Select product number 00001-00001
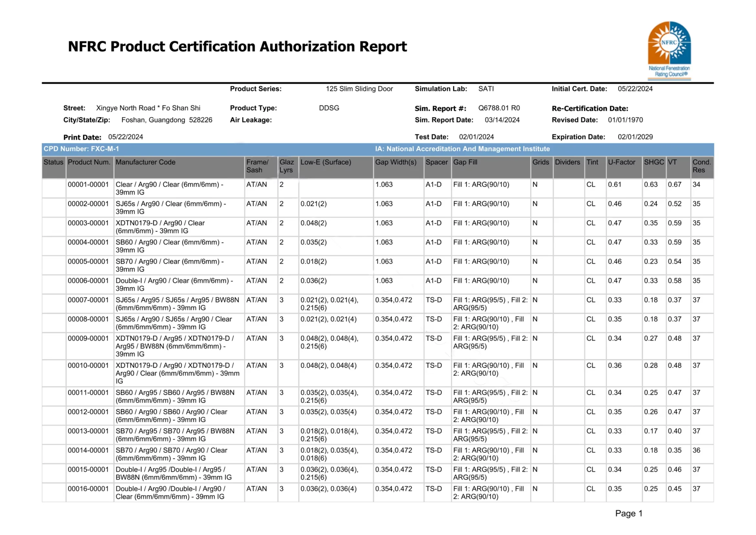The image size is (756, 535). click(88, 184)
